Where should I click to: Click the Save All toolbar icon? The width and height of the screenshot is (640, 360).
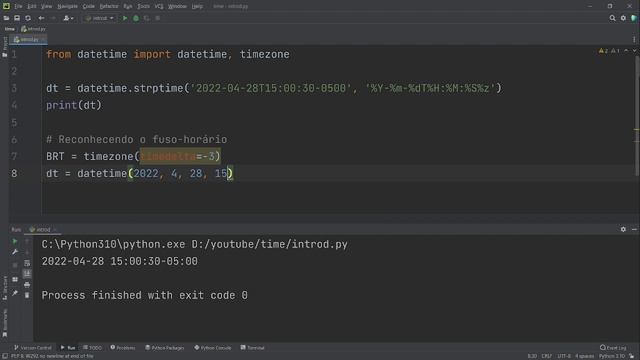click(x=17, y=18)
